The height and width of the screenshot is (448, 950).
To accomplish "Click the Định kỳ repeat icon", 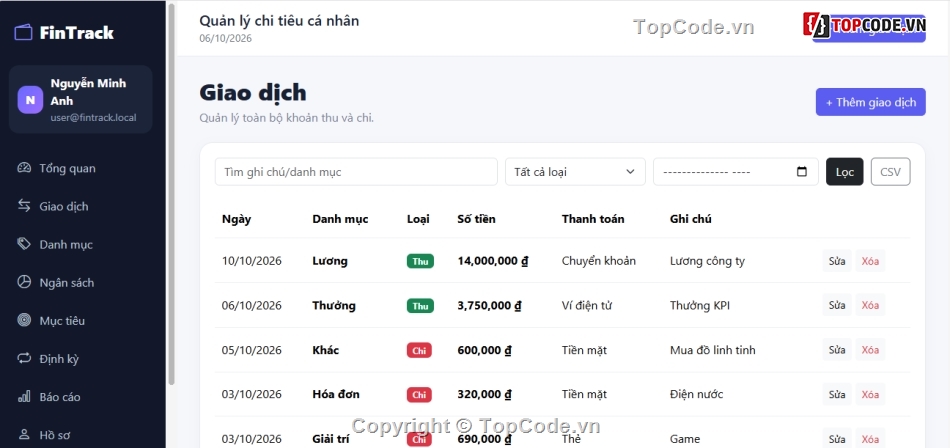I will (24, 359).
